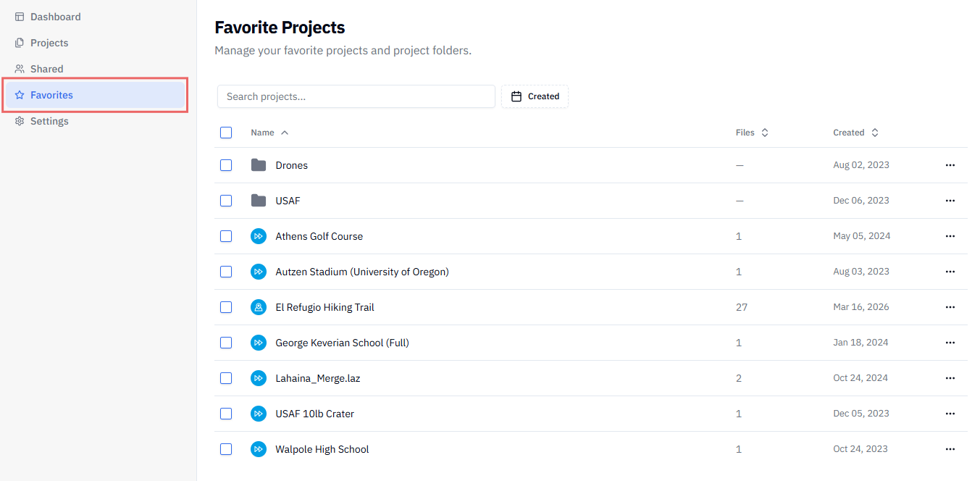Screen dimensions: 980x481
Task: Click the Athens Golf Course project icon
Action: 259,236
